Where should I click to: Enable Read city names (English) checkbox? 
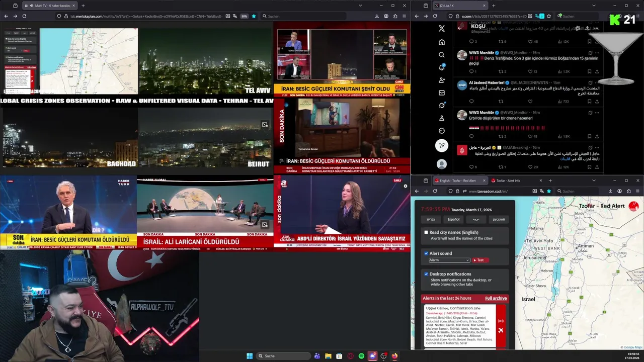(426, 232)
